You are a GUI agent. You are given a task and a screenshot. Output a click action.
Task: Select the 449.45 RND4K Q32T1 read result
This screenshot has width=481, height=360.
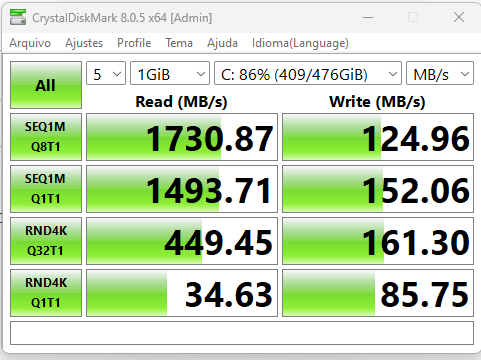click(x=182, y=241)
